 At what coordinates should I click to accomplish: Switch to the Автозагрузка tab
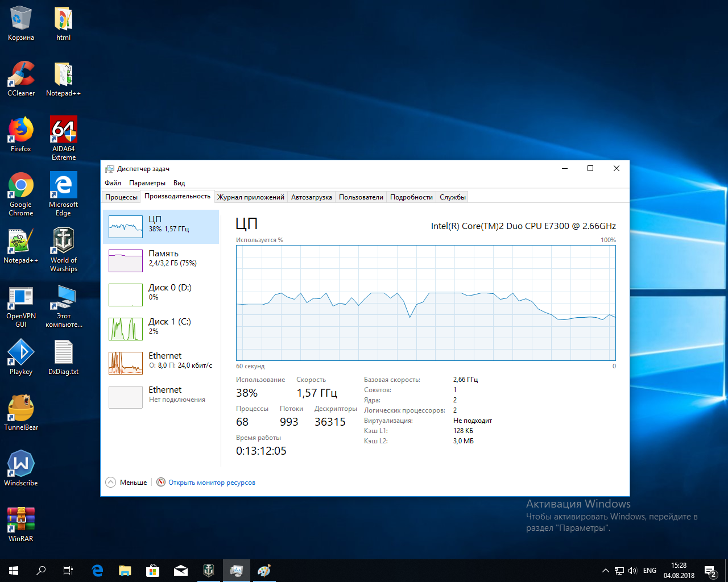pos(311,197)
